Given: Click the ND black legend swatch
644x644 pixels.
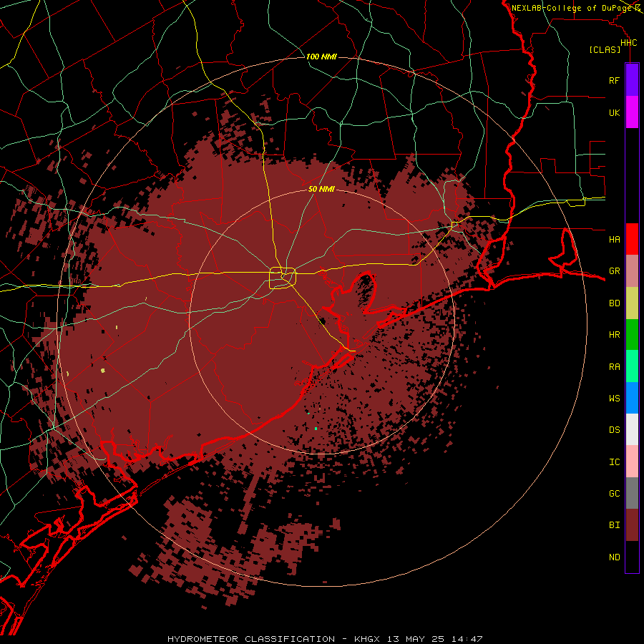Looking at the screenshot, I should point(632,557).
